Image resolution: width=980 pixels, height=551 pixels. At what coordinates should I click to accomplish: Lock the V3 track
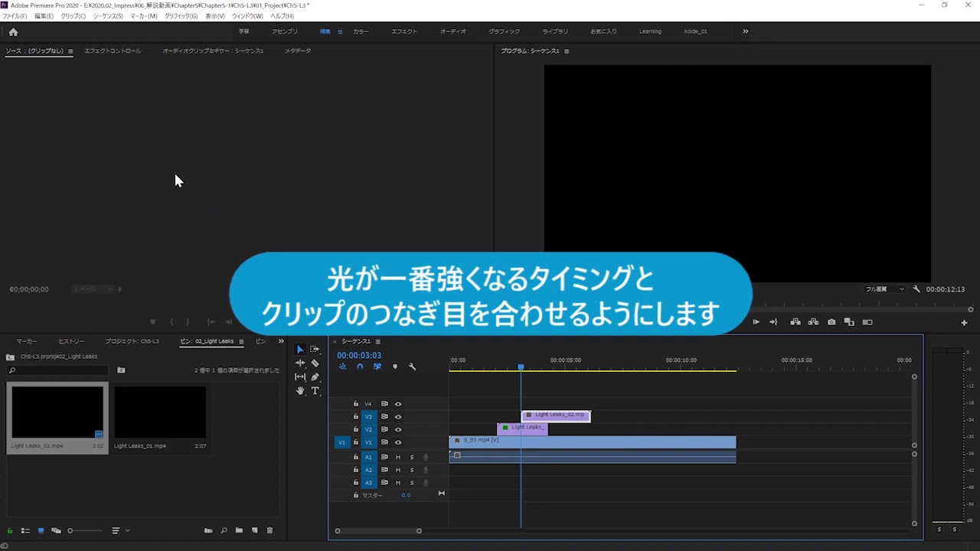tap(355, 417)
